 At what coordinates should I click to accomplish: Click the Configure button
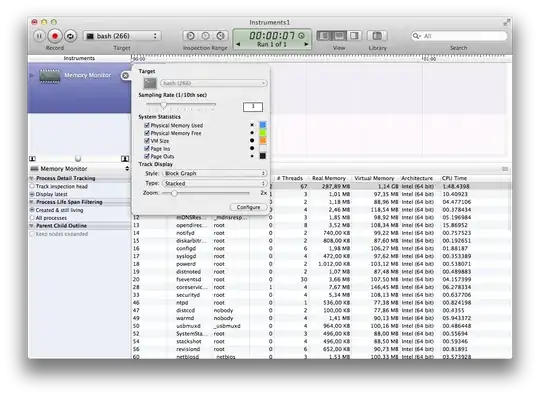click(x=248, y=207)
